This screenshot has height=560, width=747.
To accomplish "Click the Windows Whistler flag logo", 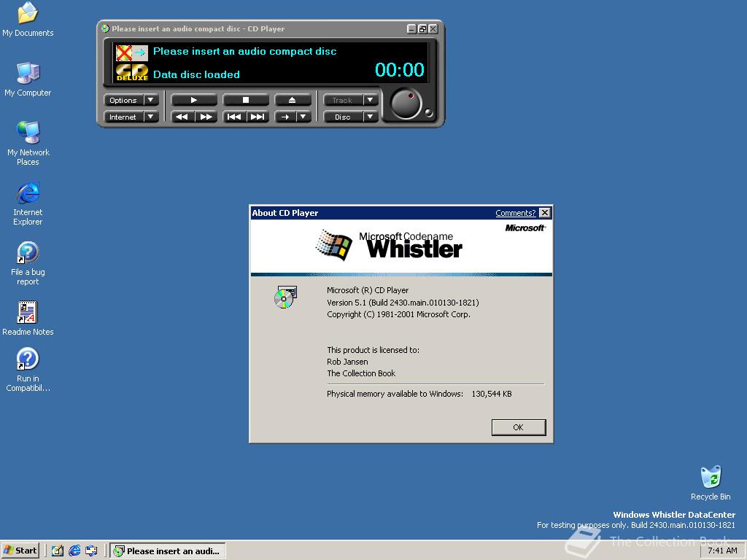I will tap(334, 245).
